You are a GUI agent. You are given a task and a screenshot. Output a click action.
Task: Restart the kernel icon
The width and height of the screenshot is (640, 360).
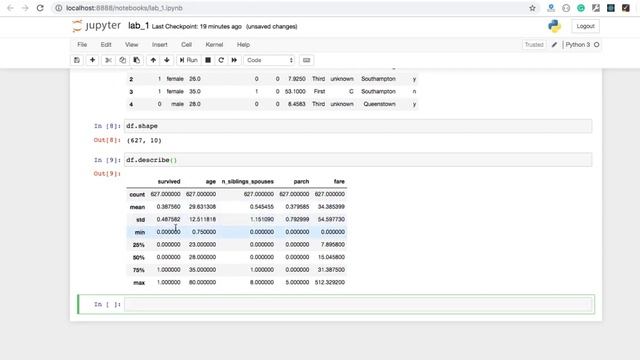(x=221, y=60)
